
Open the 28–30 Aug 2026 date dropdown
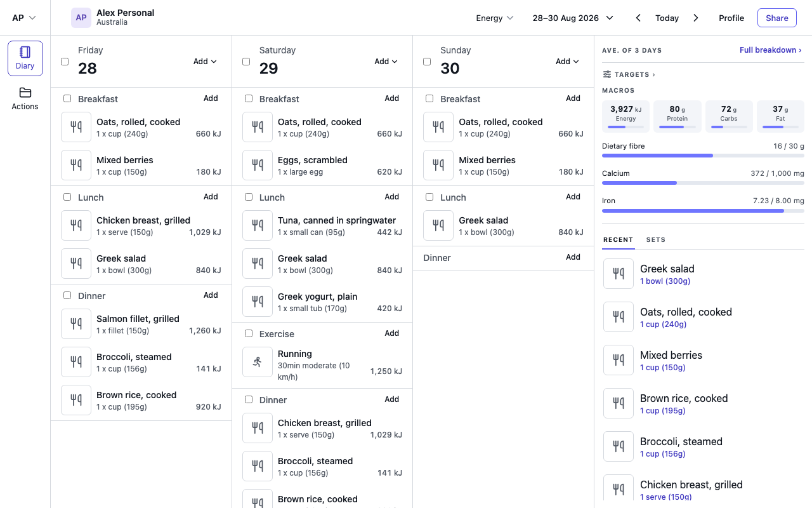click(573, 18)
